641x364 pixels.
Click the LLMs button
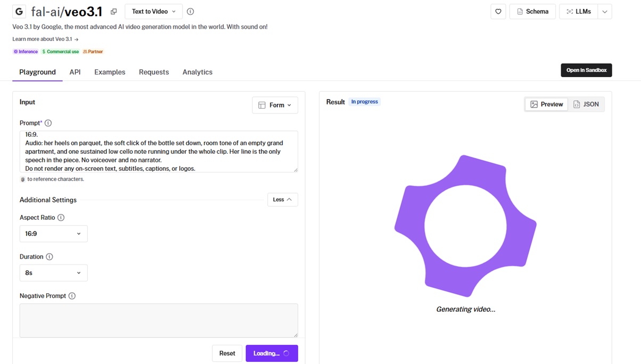579,12
